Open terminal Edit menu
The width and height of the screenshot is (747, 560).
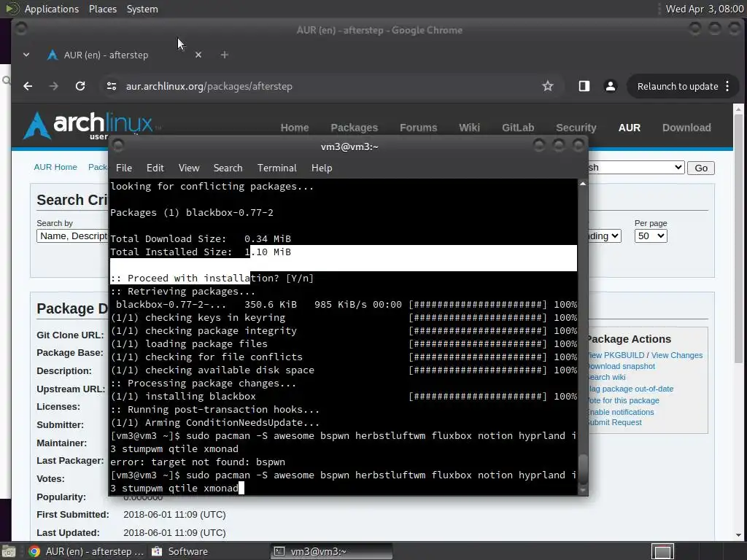point(155,168)
